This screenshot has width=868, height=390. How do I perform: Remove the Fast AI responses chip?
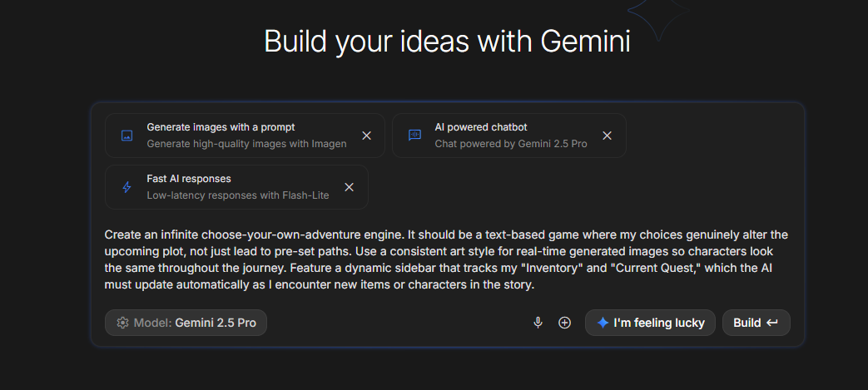click(x=350, y=187)
